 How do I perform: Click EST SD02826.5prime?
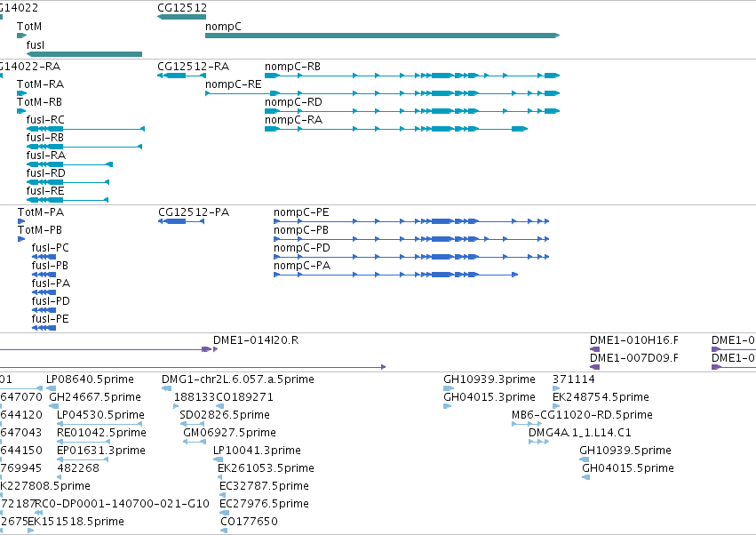coord(192,424)
